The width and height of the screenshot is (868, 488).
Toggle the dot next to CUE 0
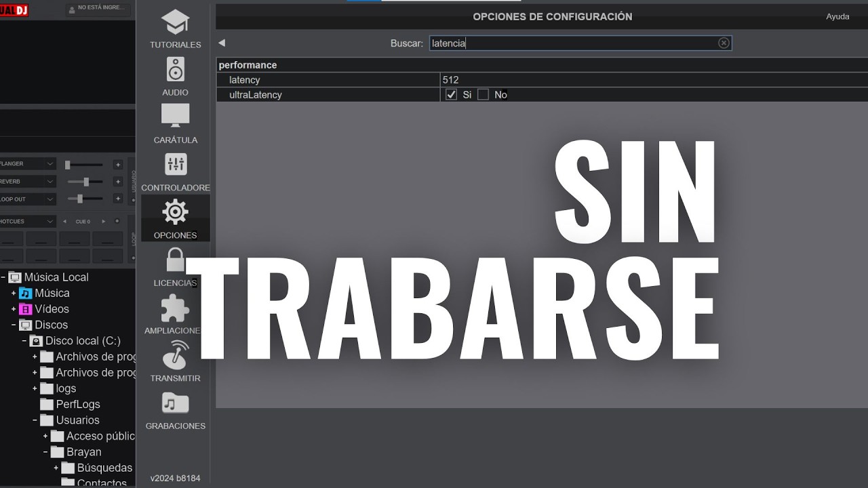[x=117, y=221]
